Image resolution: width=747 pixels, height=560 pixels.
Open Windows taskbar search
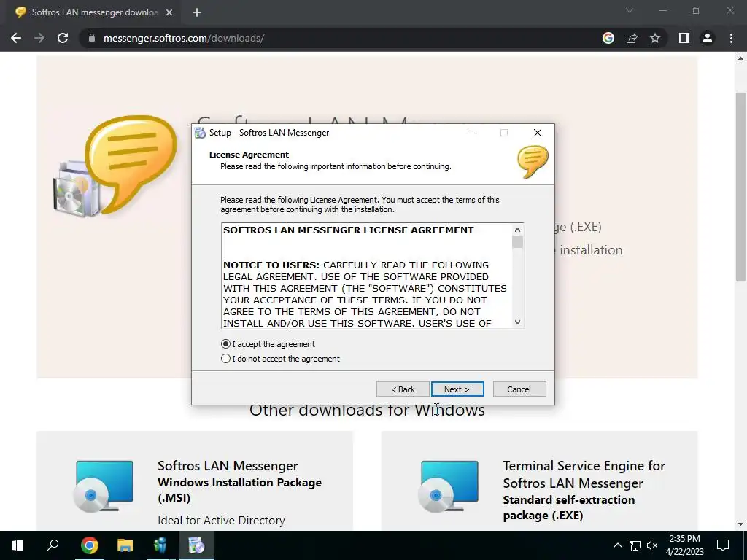pyautogui.click(x=53, y=545)
